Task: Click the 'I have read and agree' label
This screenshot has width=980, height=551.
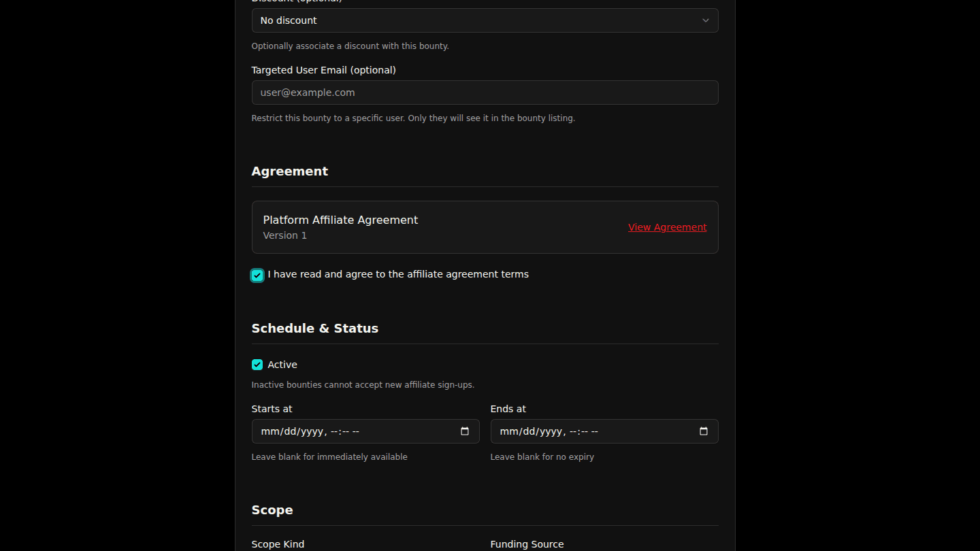Action: click(x=398, y=274)
